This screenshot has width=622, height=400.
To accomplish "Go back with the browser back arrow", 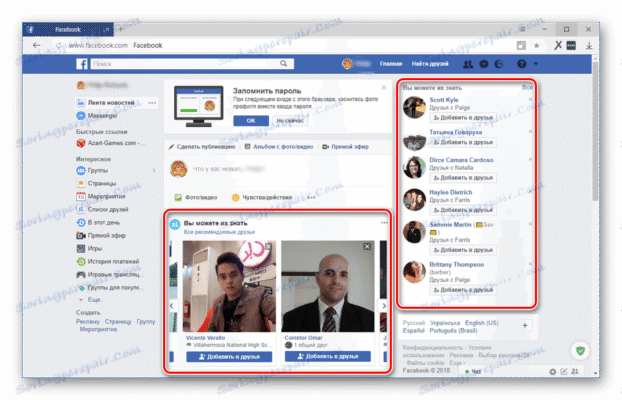I will pyautogui.click(x=36, y=45).
